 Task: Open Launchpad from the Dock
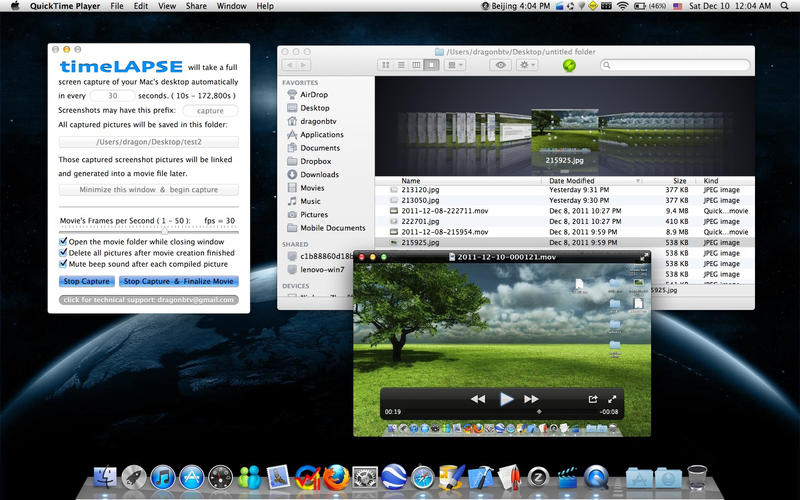[x=134, y=478]
